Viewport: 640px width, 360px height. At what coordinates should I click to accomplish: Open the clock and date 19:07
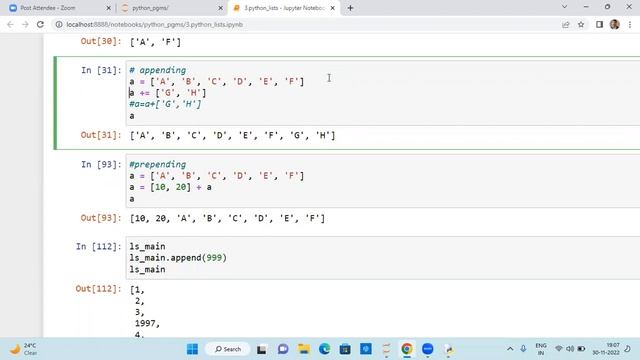tap(606, 349)
